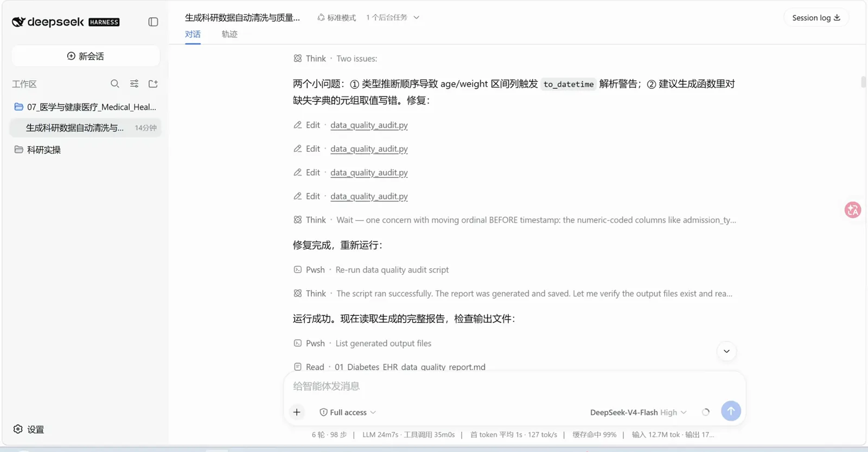Image resolution: width=868 pixels, height=452 pixels.
Task: Expand the 07_医学与健康医疗 folder
Action: (86, 107)
